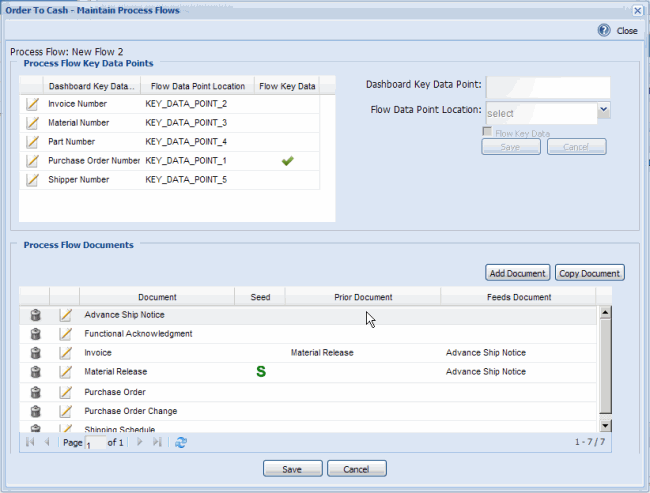Open the Flow Data Point Location dropdown
The width and height of the screenshot is (650, 493).
pos(604,110)
